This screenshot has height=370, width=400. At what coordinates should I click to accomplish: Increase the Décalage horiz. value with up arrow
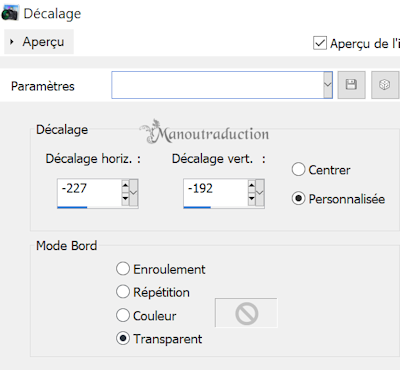click(x=125, y=186)
